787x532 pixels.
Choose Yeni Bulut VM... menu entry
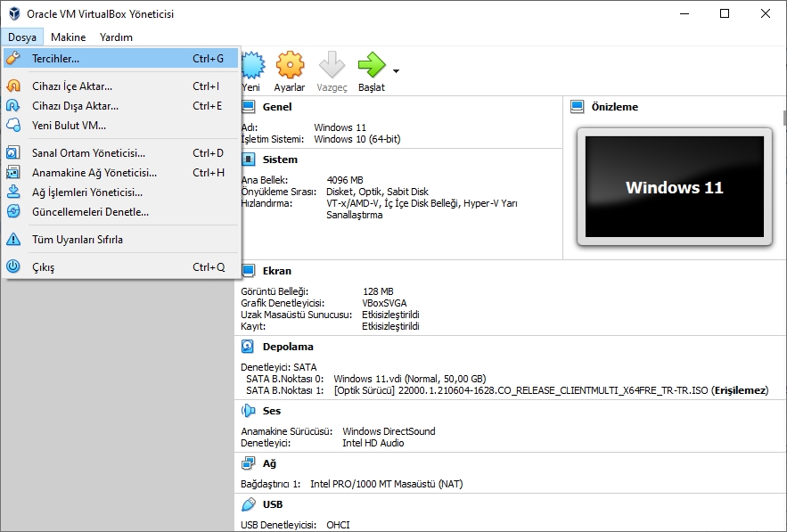point(121,125)
